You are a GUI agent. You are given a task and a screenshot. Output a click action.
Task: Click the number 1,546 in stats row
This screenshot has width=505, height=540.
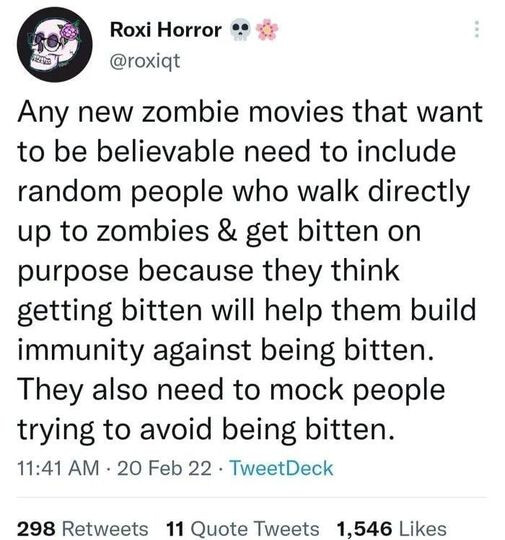[364, 529]
